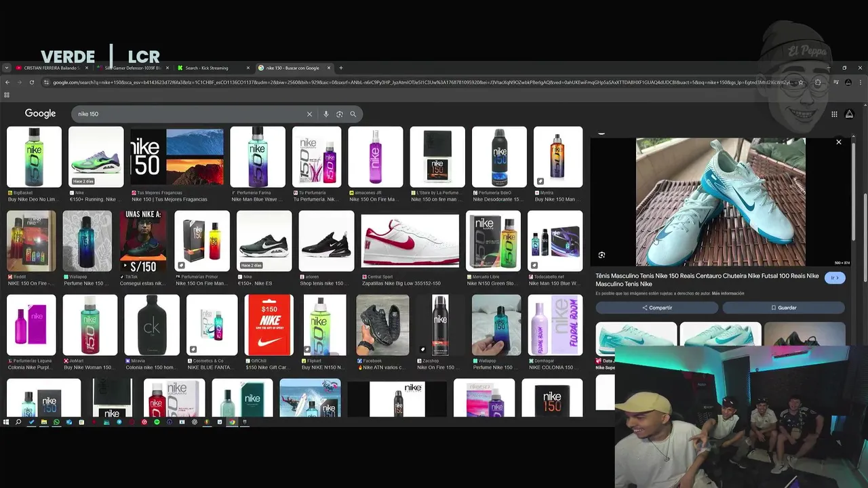Open Spotify from the taskbar
The width and height of the screenshot is (868, 488).
[157, 422]
